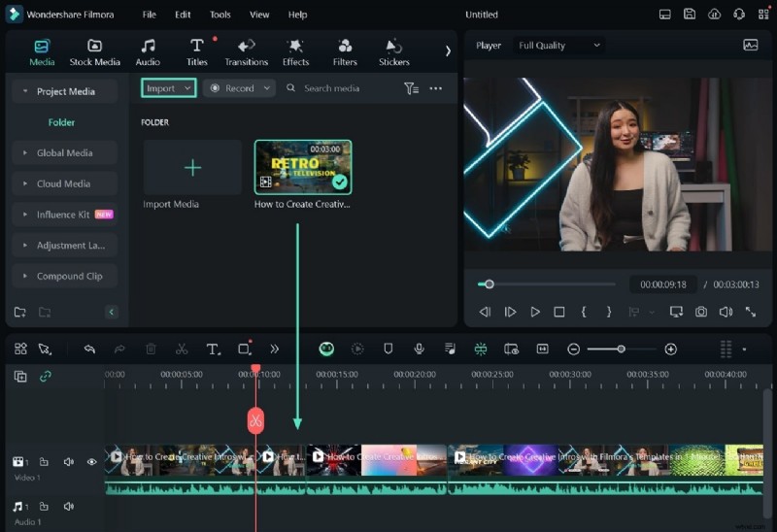Open the Import dropdown

click(x=168, y=88)
